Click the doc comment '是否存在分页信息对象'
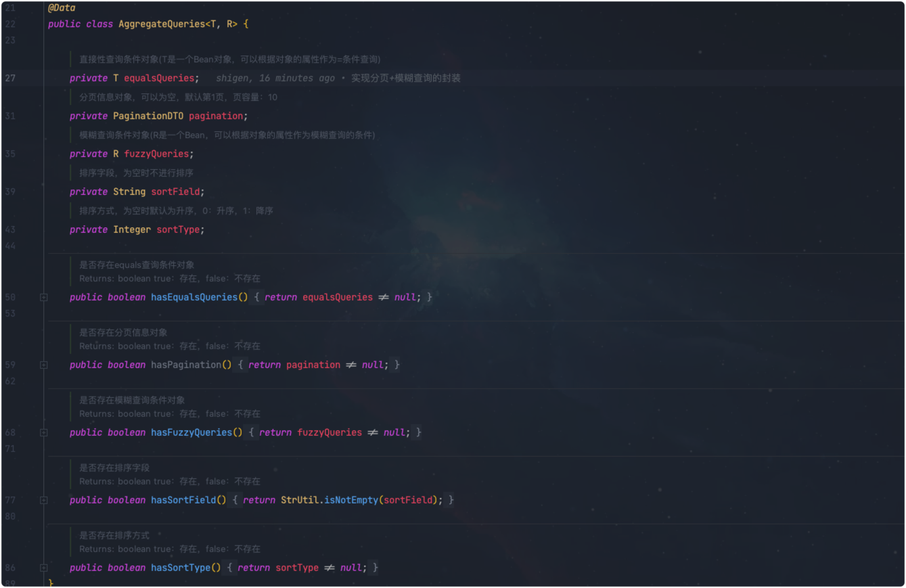The width and height of the screenshot is (906, 588). pyautogui.click(x=123, y=333)
